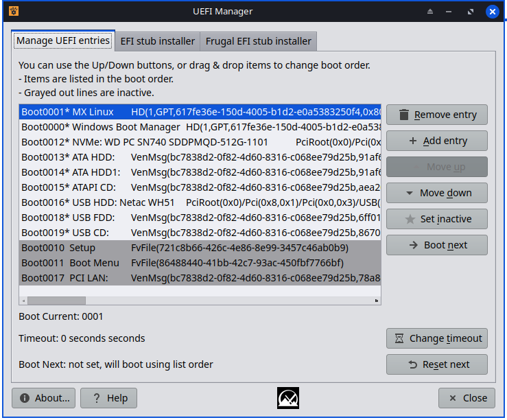Image resolution: width=507 pixels, height=420 pixels.
Task: Select the Boot0013 ATA HDD entry
Action: [200, 157]
